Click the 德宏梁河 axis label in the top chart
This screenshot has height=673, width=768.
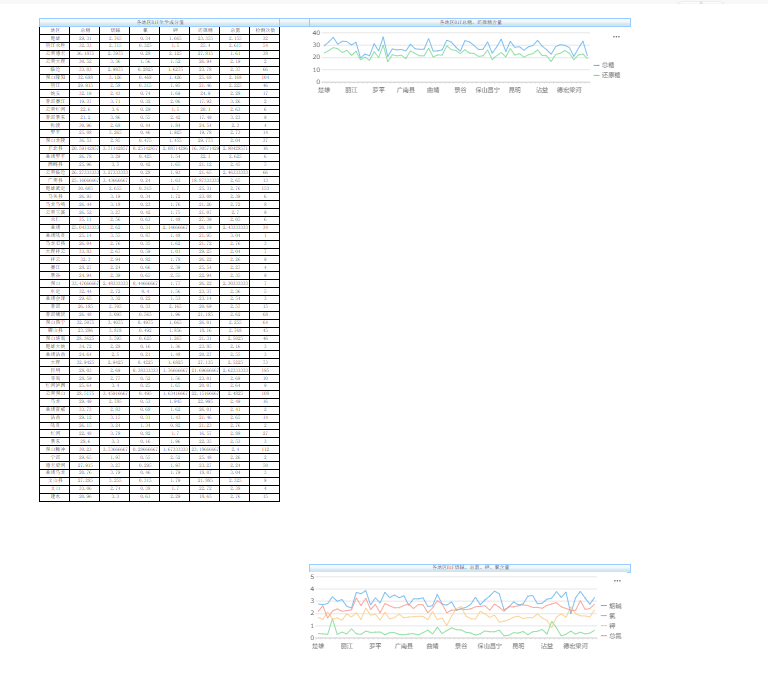[569, 90]
